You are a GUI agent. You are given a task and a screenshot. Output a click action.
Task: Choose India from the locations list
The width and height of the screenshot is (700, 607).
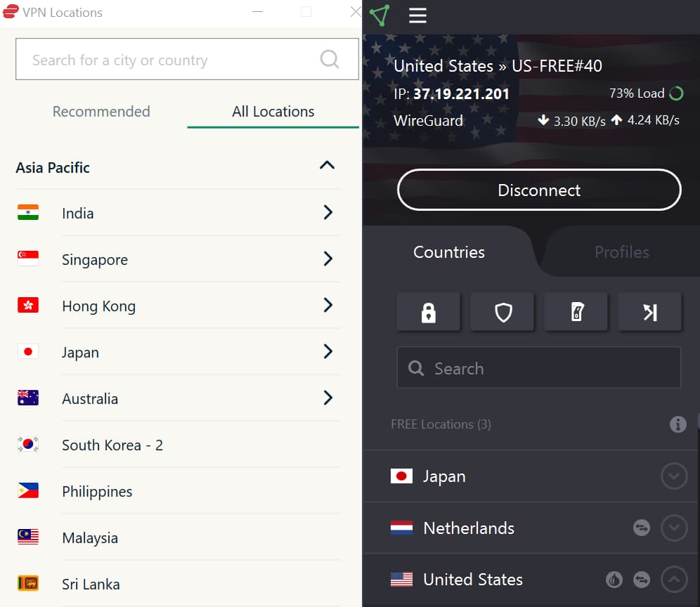point(78,214)
